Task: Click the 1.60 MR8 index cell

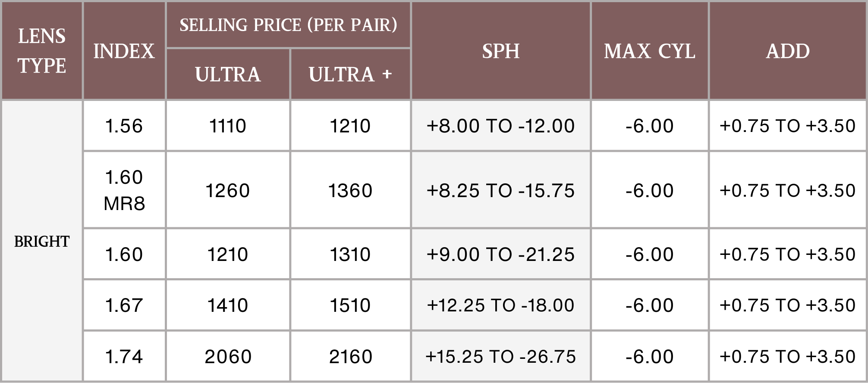Action: [x=124, y=190]
